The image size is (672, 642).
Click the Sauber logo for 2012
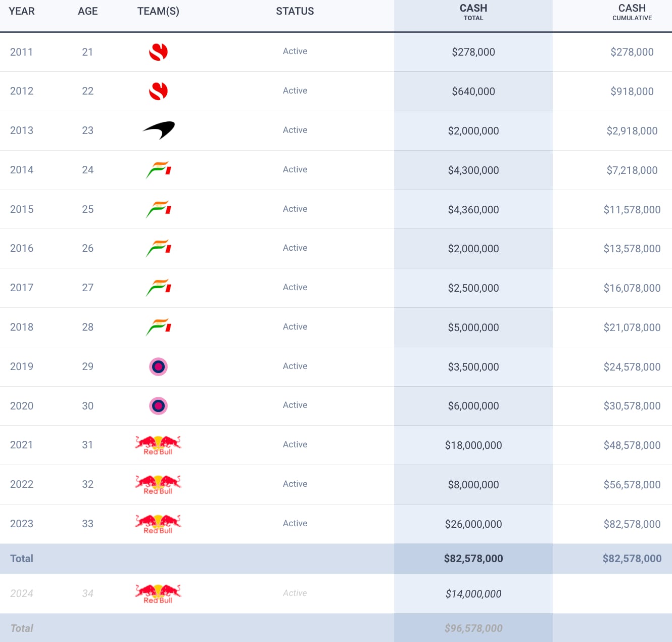click(158, 91)
